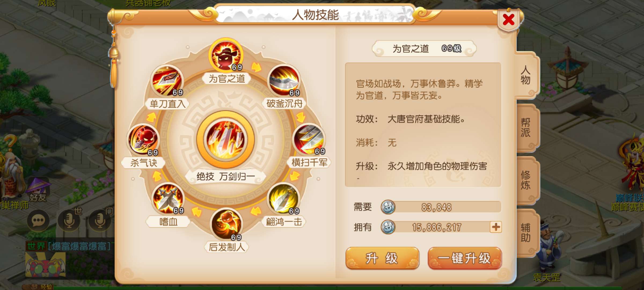Select the 横扫千军 skill icon

(x=309, y=140)
